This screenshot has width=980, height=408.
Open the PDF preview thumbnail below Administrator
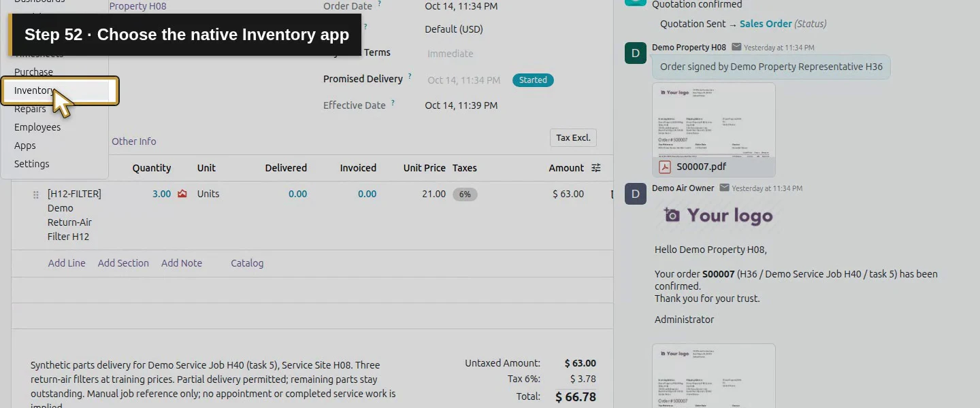coord(714,375)
